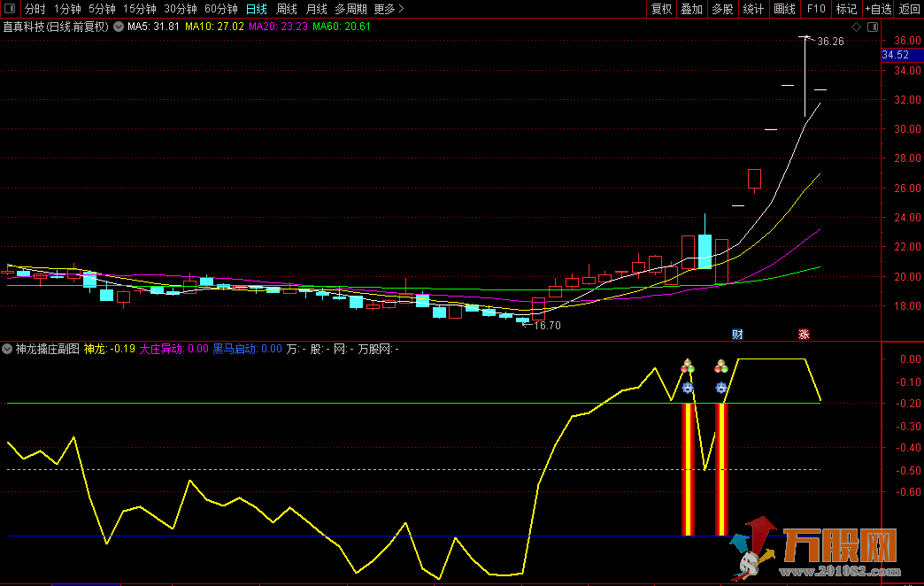Switch to 日线 daily chart
Viewport: 924px width, 586px height.
click(257, 9)
